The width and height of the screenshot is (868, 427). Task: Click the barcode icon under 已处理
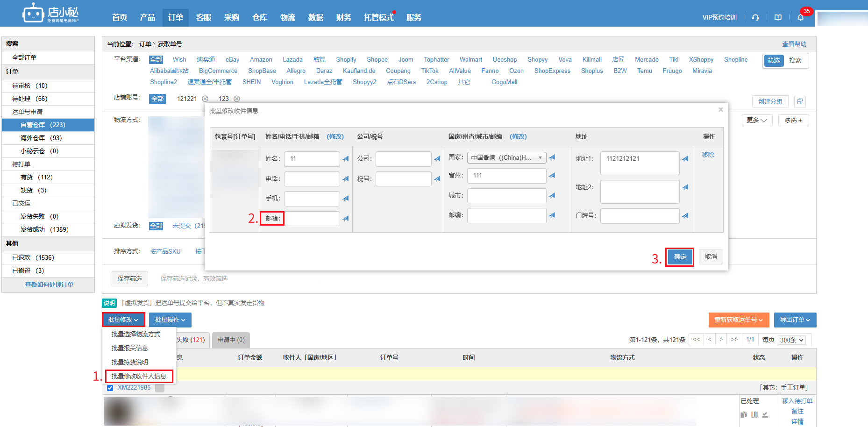point(754,414)
